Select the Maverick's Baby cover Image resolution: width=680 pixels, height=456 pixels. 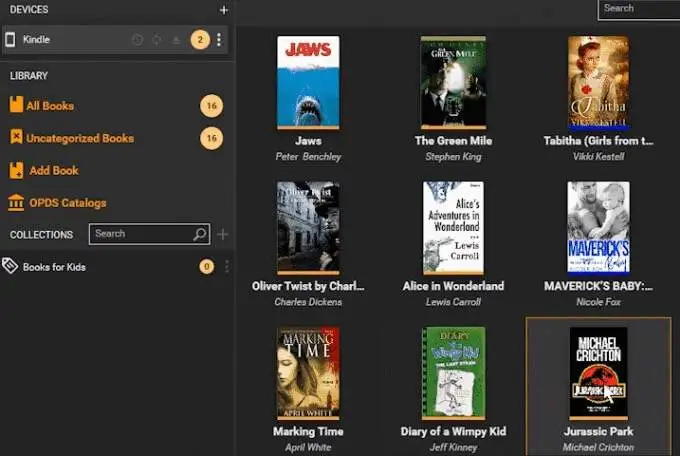point(598,228)
